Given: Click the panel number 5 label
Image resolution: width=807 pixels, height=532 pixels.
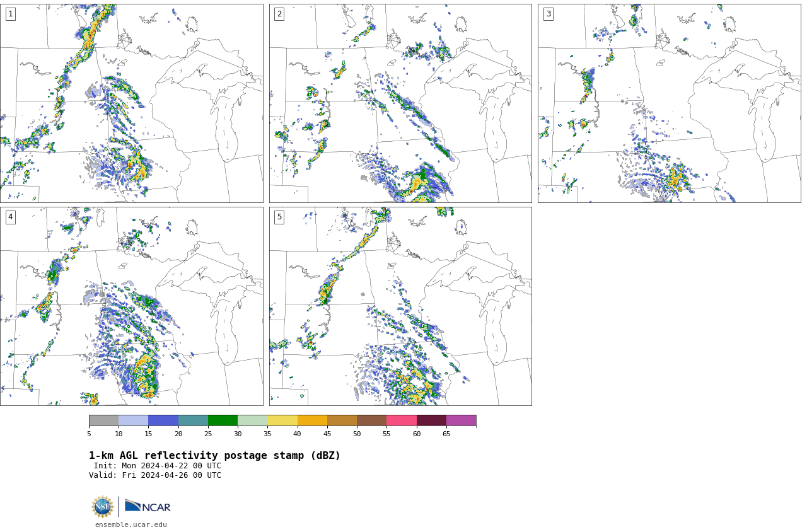Looking at the screenshot, I should pos(279,217).
